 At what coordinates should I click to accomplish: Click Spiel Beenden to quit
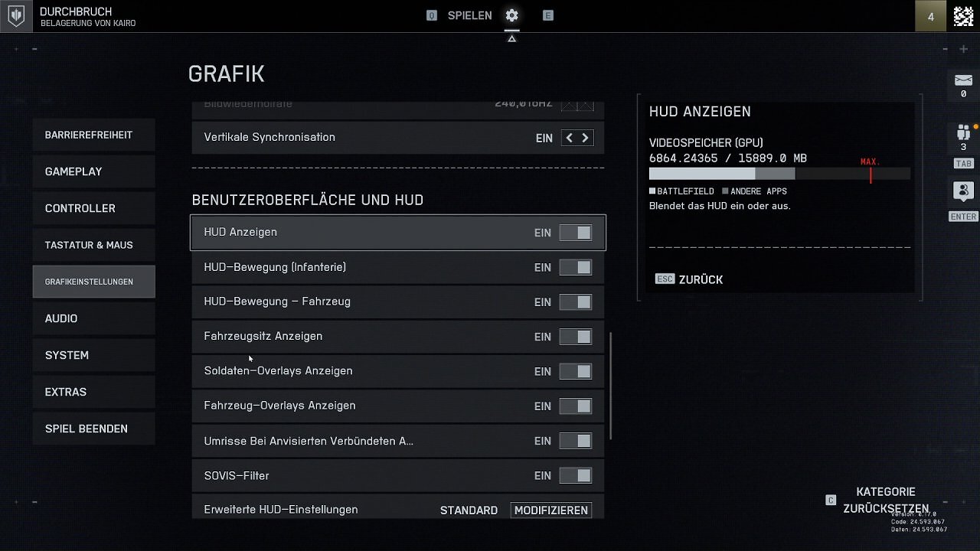[x=94, y=429]
